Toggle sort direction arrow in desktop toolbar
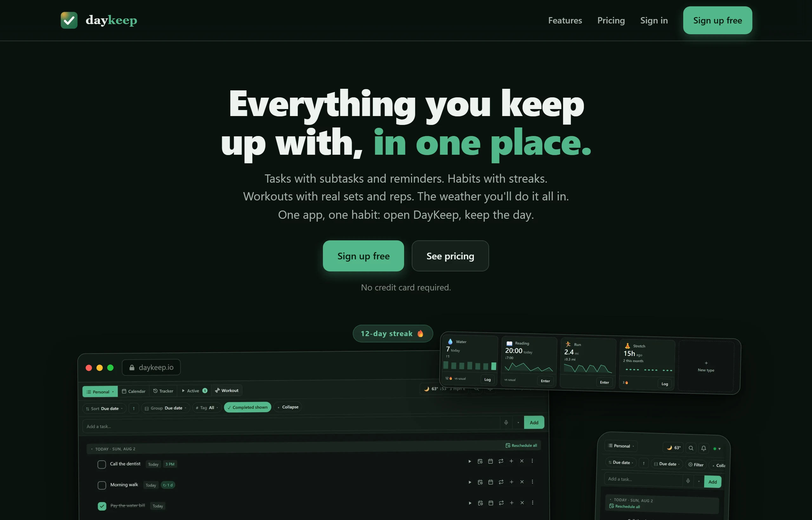The width and height of the screenshot is (812, 520). click(134, 409)
